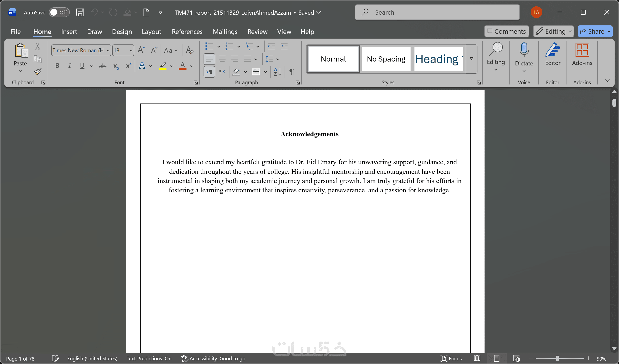Click the Share button
This screenshot has width=619, height=364.
[592, 31]
